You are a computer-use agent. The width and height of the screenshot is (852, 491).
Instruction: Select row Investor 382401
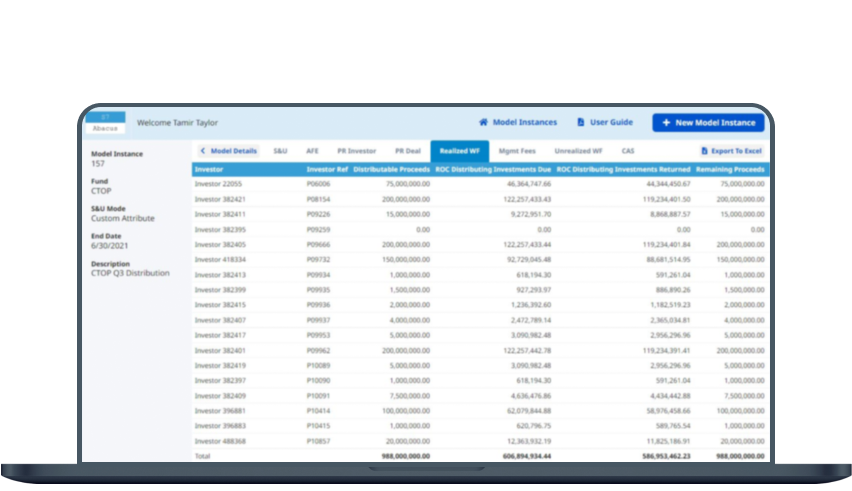pos(480,351)
